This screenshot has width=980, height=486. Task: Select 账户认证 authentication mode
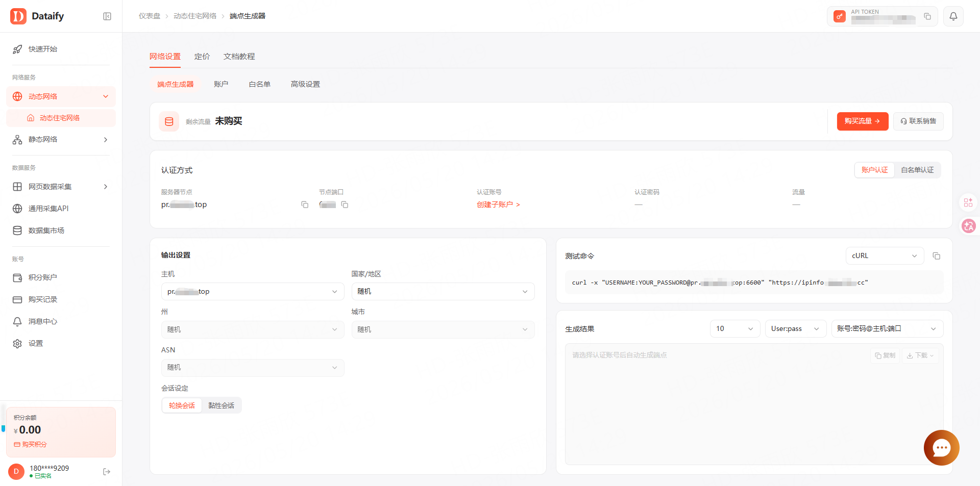(x=874, y=170)
